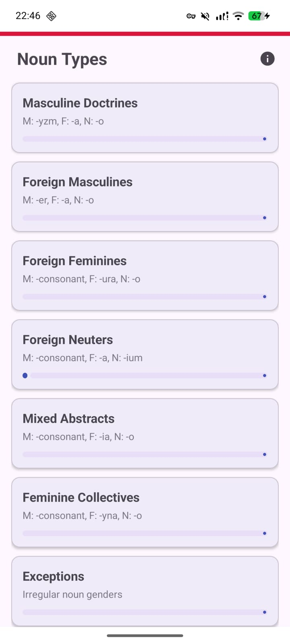Tap the cellular signal strength icon
Viewport: 290px width, 644px height.
pos(222,16)
